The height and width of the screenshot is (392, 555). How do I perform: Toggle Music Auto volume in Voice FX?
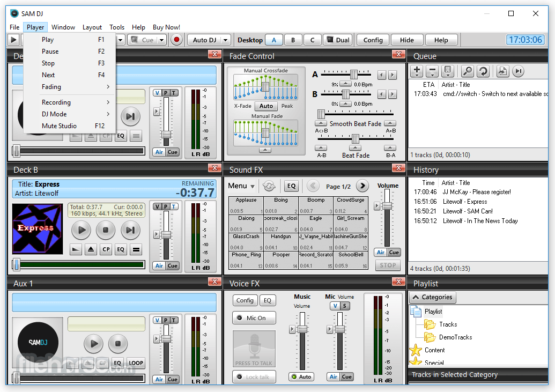(x=301, y=377)
